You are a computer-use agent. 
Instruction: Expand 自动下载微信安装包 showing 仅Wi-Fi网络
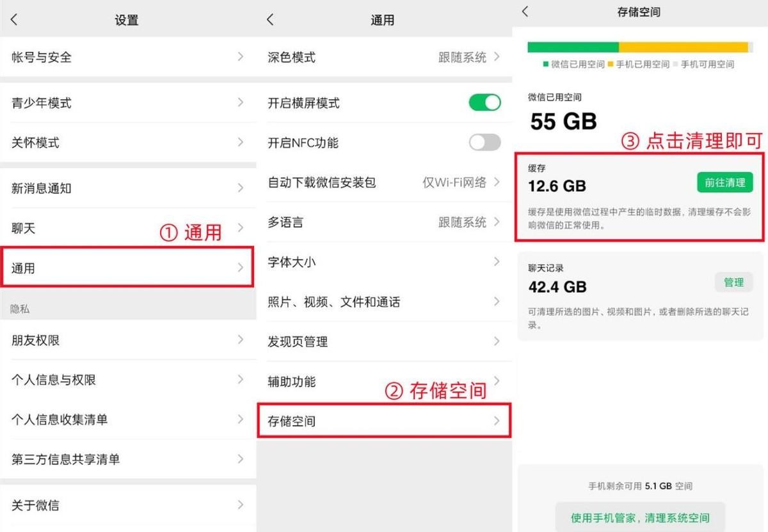[x=384, y=182]
